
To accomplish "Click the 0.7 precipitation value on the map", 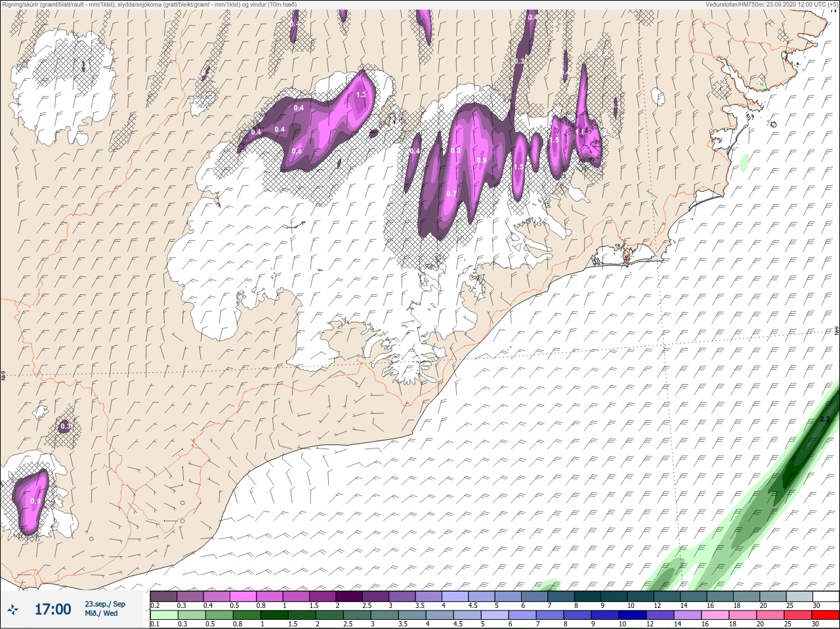I will click(451, 194).
